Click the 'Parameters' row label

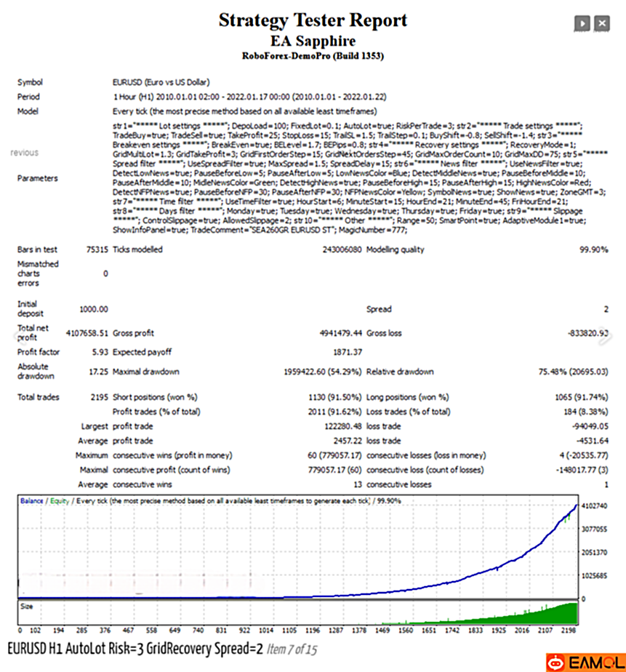pos(37,178)
